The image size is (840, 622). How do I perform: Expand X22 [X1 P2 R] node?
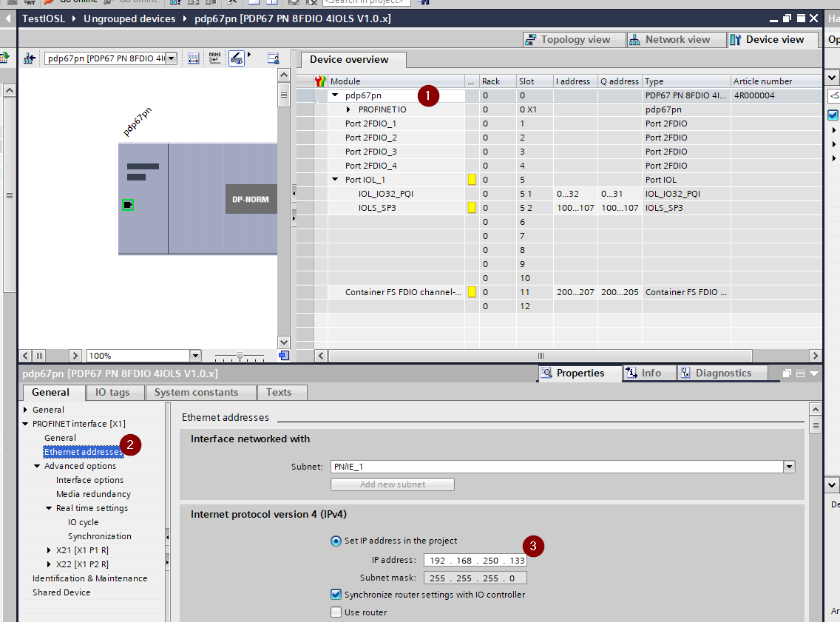tap(49, 564)
